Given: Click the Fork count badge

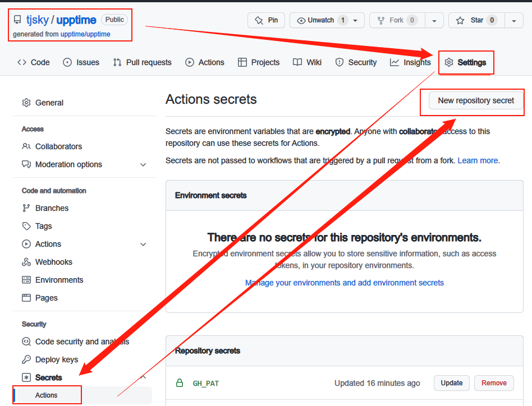Looking at the screenshot, I should click(412, 20).
